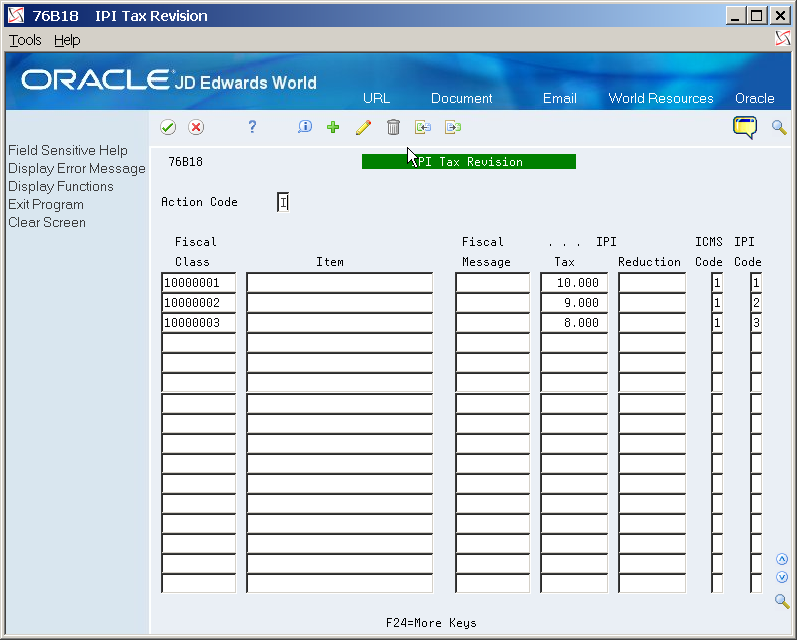Click the F24=More Keys text
Viewport: 797px width, 640px height.
431,623
